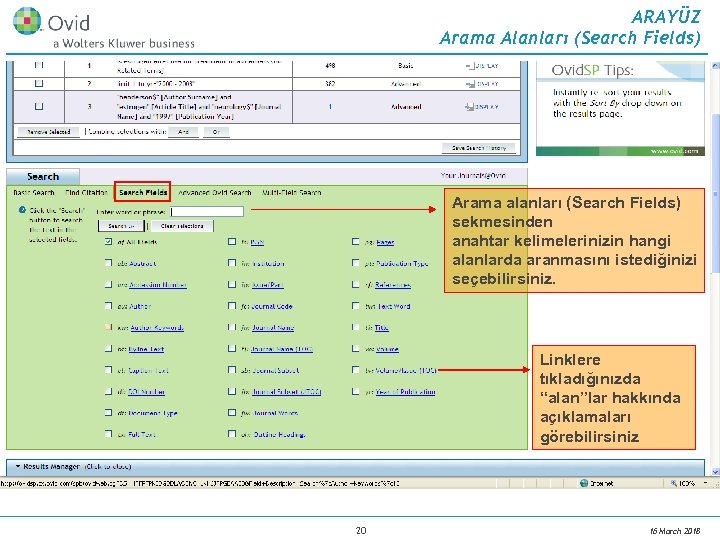This screenshot has height=540, width=720.
Task: Click the scrollbar down arrow at bottom right
Action: [715, 471]
